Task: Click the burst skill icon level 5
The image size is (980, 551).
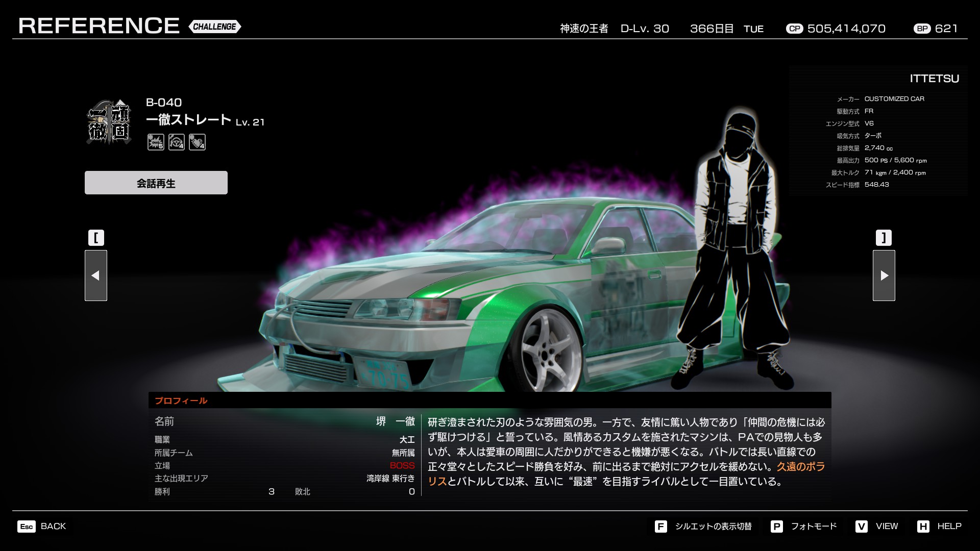Action: click(x=156, y=142)
